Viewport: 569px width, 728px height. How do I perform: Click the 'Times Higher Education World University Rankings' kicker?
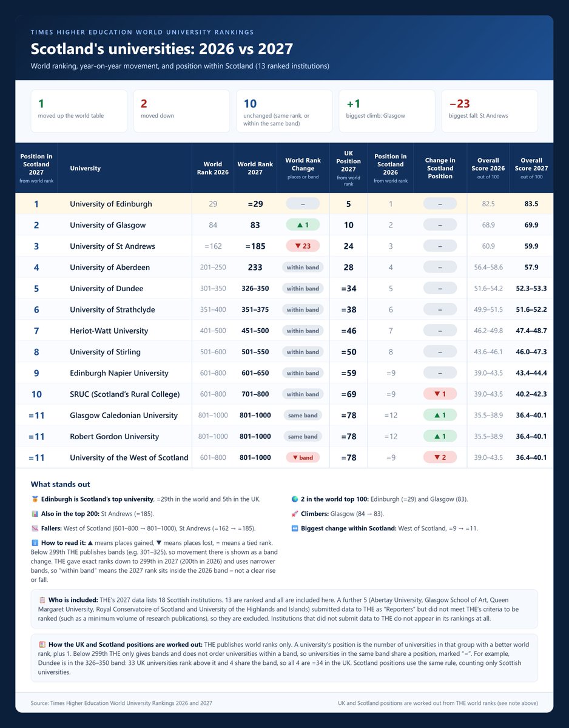click(143, 32)
